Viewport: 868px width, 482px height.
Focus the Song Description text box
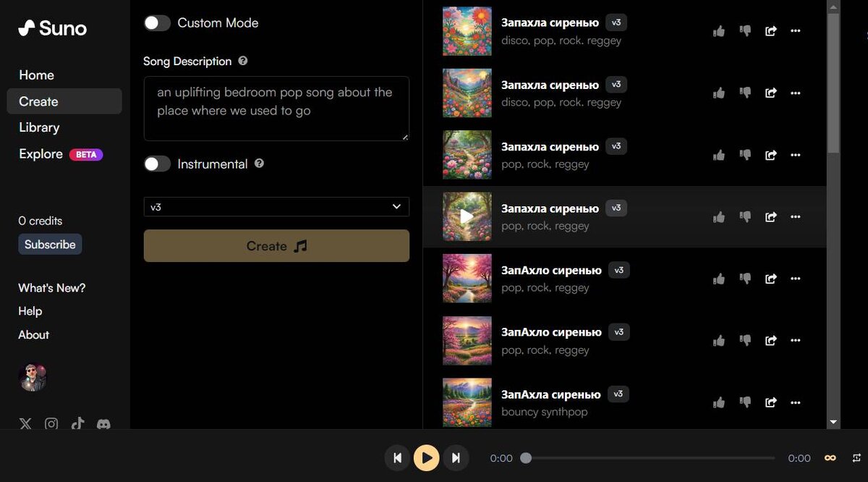[x=276, y=109]
